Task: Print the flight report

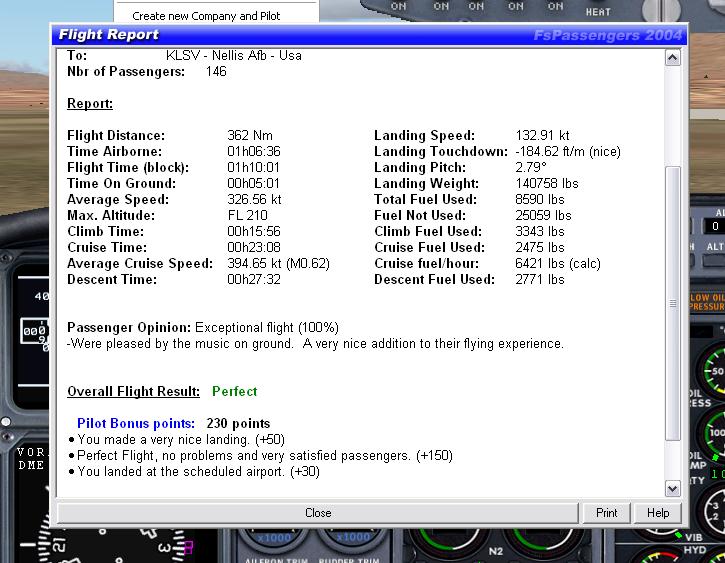Action: [606, 513]
